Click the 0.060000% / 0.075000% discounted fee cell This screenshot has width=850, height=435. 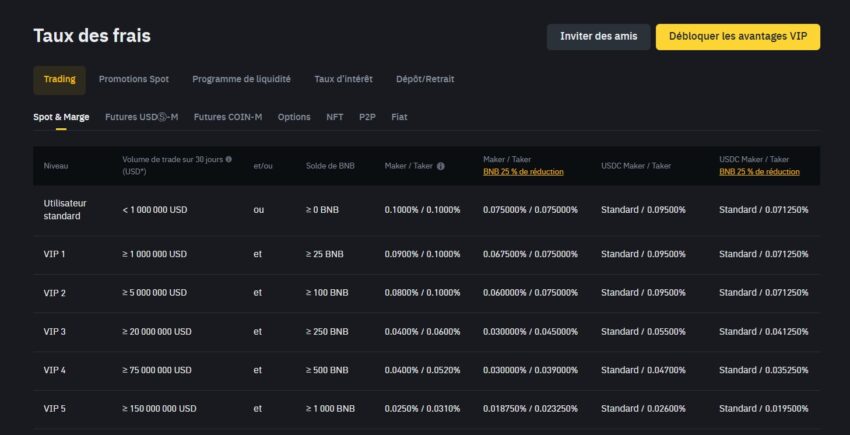coord(530,293)
